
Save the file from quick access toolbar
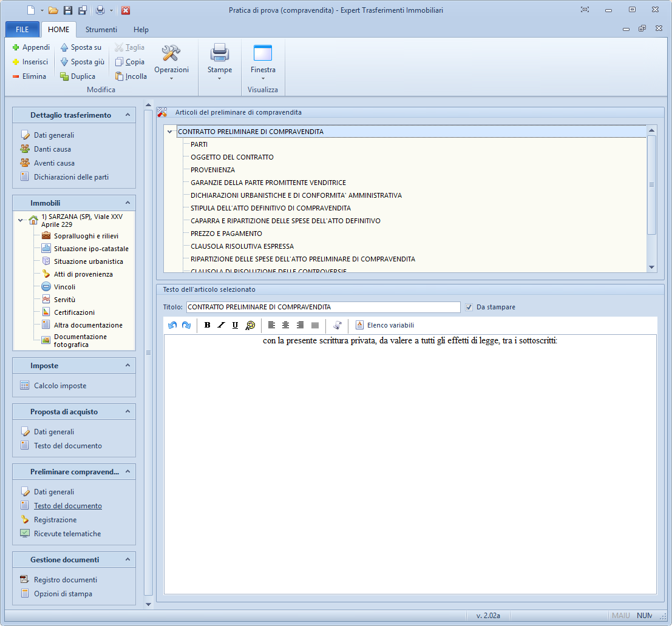[x=68, y=10]
